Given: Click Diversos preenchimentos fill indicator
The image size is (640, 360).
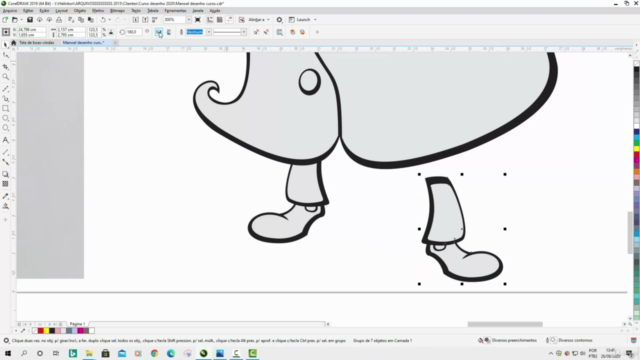Looking at the screenshot, I should [507, 340].
